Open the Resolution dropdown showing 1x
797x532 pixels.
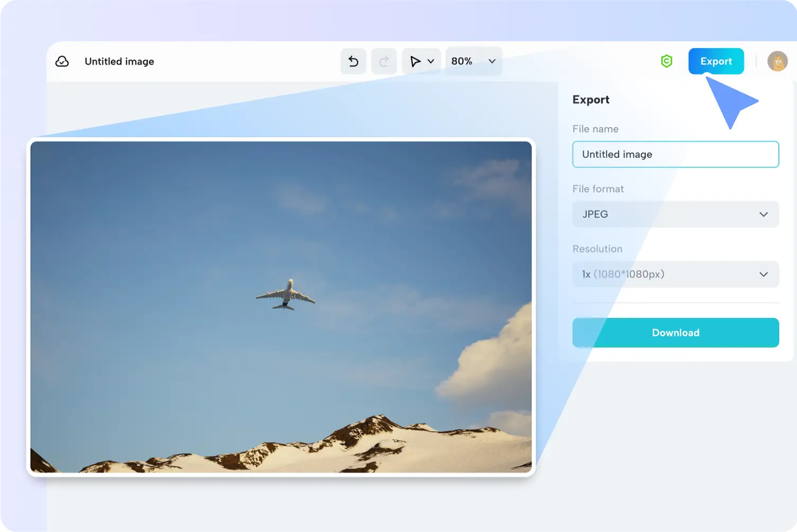(x=675, y=274)
